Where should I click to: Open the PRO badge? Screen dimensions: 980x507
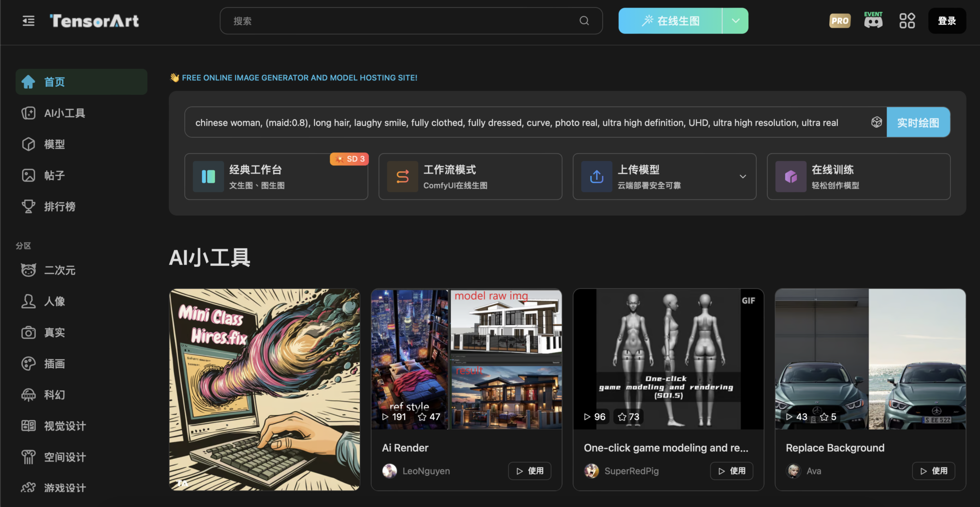839,21
